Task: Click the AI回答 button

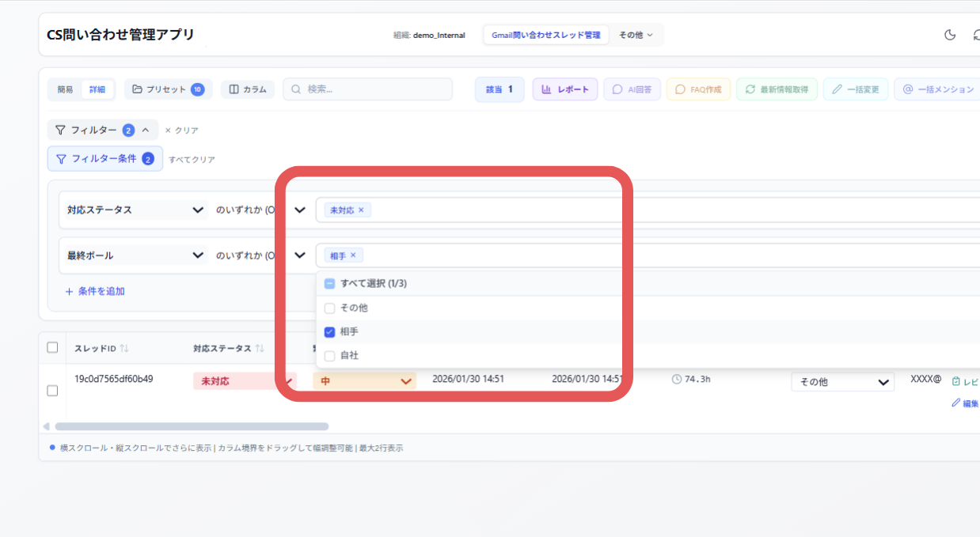Action: point(632,89)
